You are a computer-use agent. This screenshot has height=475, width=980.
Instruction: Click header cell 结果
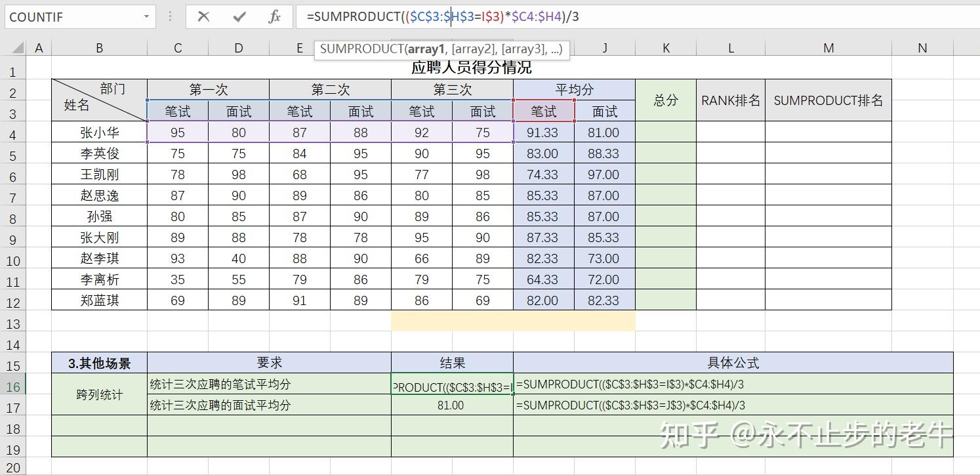(x=452, y=363)
